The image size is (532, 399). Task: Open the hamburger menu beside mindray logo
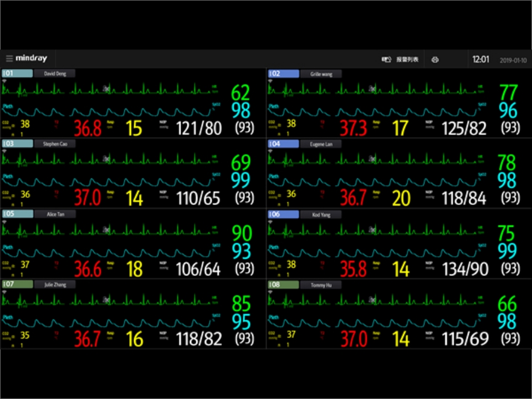click(x=9, y=59)
